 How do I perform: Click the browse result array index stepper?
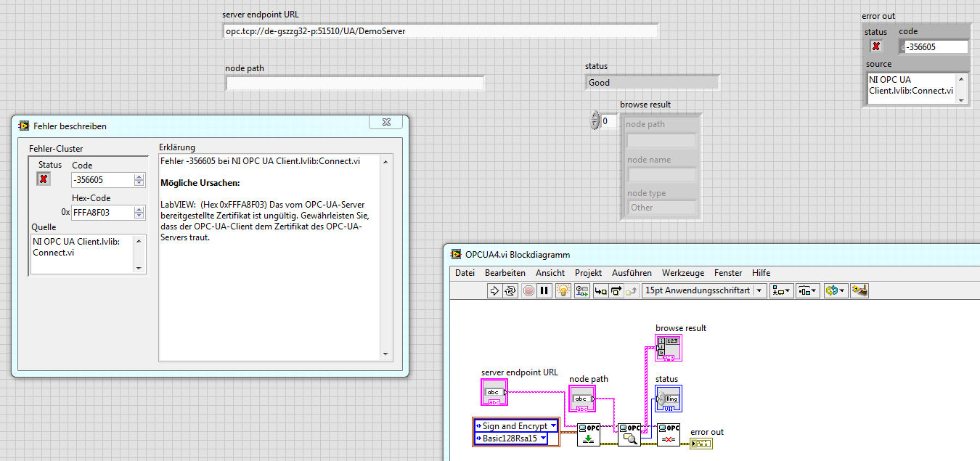pos(595,121)
